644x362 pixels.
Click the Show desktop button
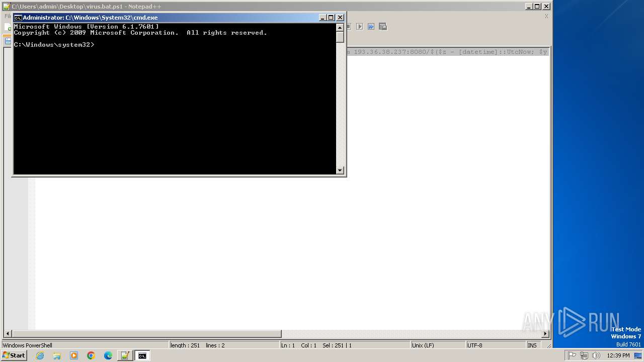(x=638, y=355)
